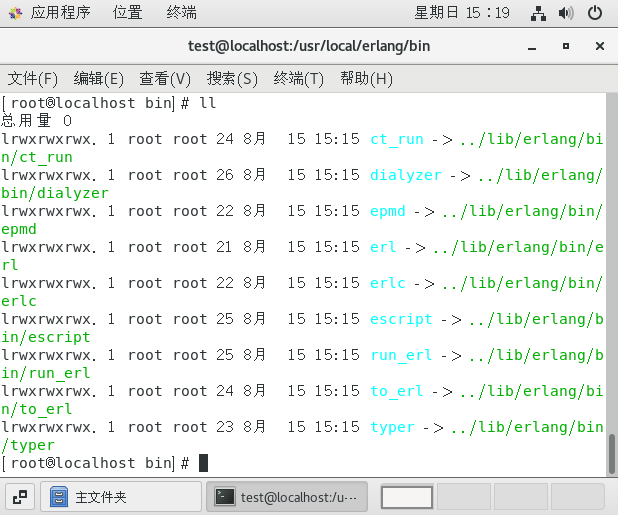The image size is (618, 515).
Task: Click the Applications menu logo icon
Action: 15,13
